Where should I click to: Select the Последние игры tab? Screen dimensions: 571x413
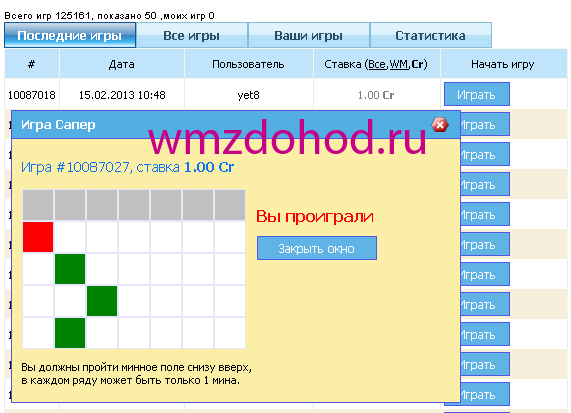[x=70, y=35]
